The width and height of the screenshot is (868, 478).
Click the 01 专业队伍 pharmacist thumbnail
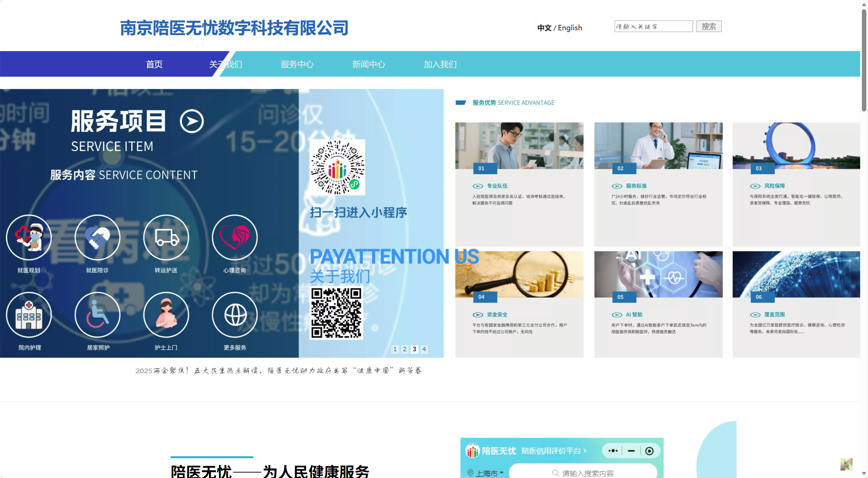[519, 145]
